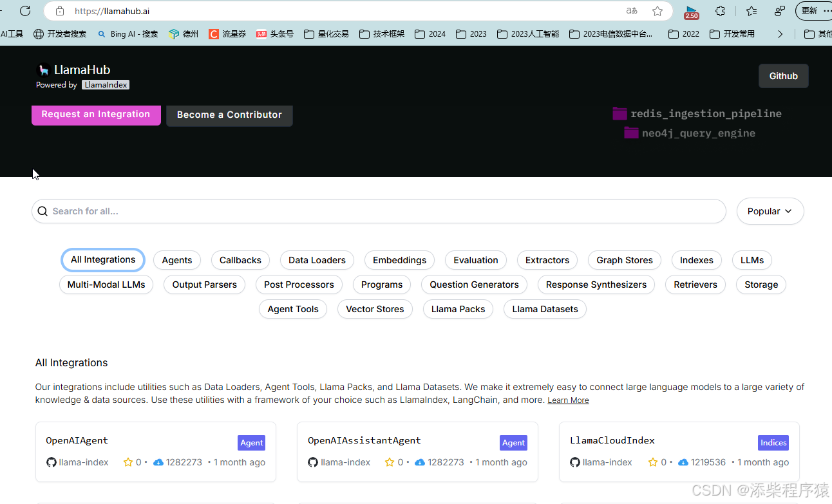Click the Request an Integration button

pyautogui.click(x=96, y=115)
